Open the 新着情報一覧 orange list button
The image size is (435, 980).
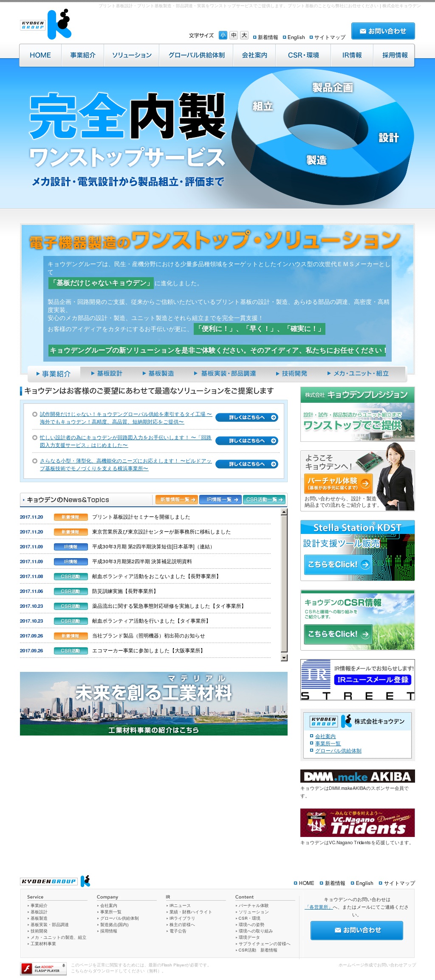(176, 500)
